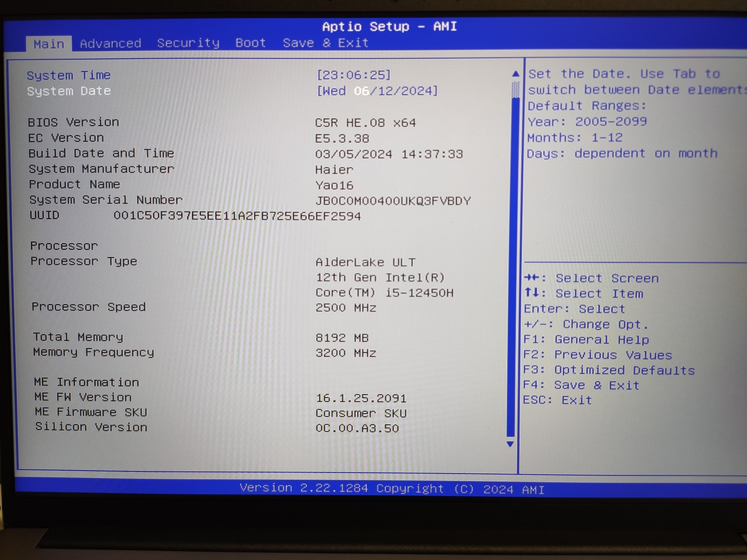Click the up-down arrows Select Item icon
This screenshot has height=560, width=747.
tap(531, 293)
